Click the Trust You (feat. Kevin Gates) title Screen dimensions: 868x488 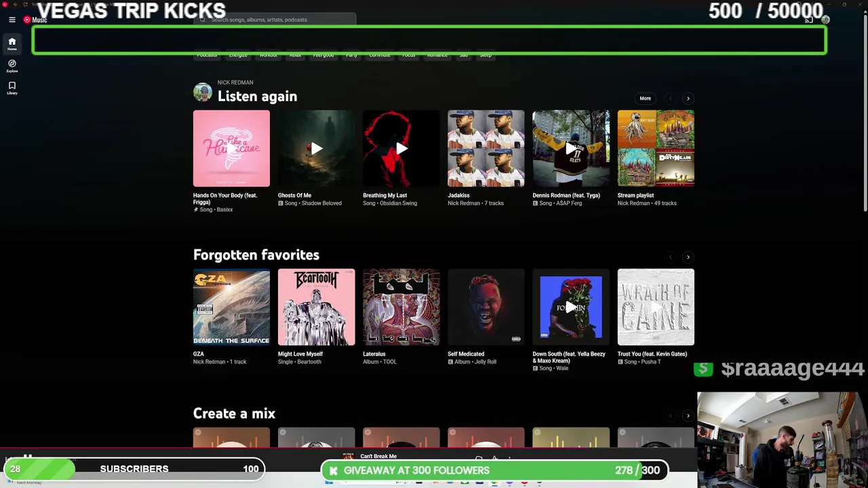652,354
